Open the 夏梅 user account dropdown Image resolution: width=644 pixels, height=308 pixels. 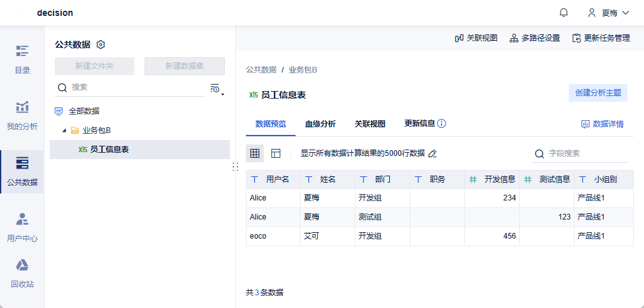pos(608,13)
